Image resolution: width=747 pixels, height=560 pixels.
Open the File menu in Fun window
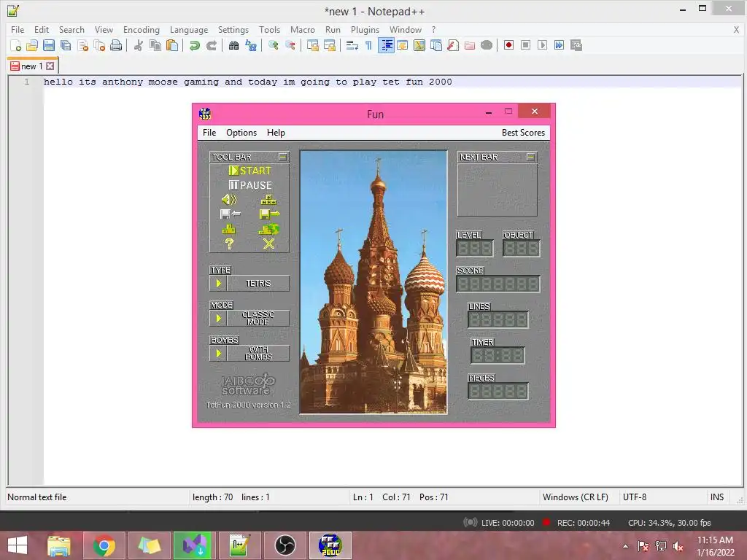[209, 133]
